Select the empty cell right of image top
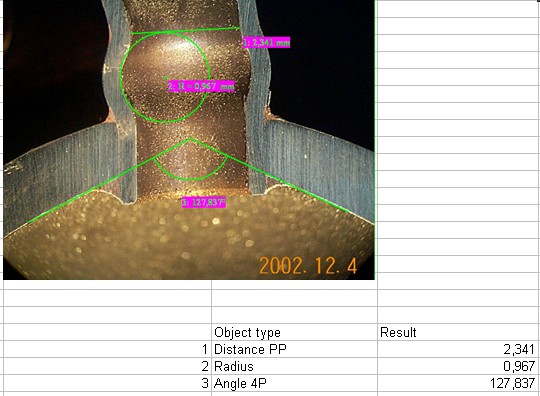The image size is (540, 396). point(458,9)
